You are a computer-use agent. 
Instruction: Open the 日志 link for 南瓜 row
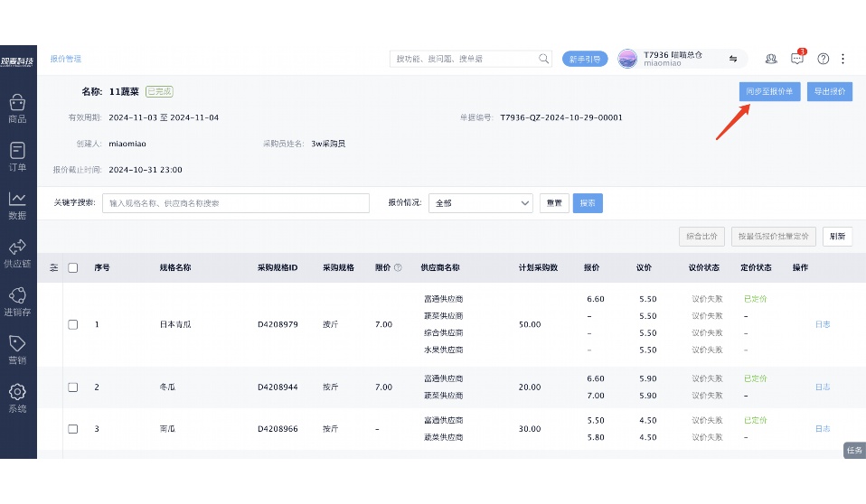pos(823,429)
